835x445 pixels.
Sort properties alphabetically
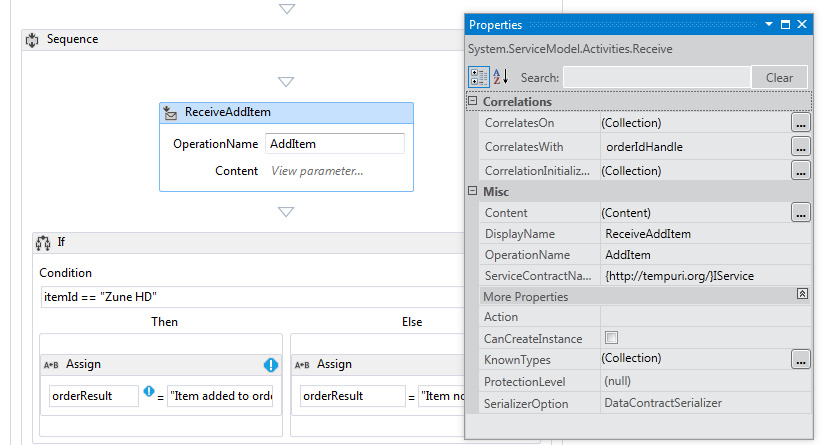point(501,77)
